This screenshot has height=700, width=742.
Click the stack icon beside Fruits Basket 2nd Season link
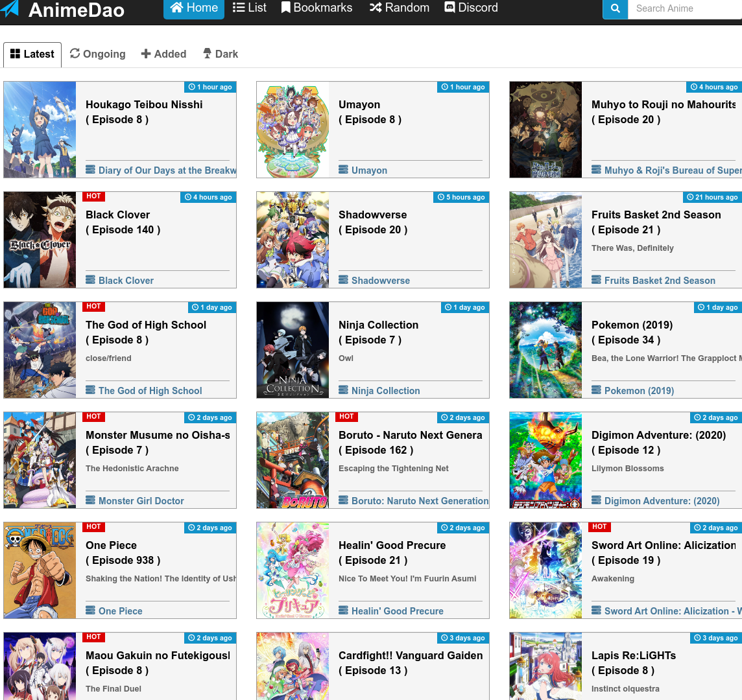pos(596,279)
